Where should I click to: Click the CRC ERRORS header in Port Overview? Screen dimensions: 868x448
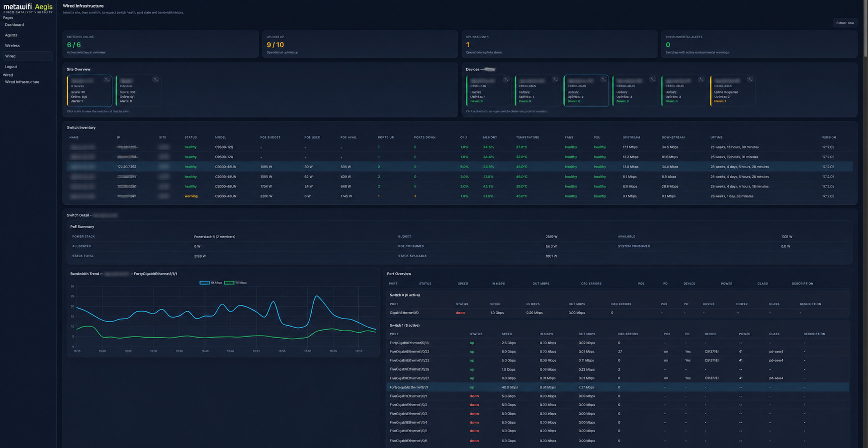[x=591, y=283]
